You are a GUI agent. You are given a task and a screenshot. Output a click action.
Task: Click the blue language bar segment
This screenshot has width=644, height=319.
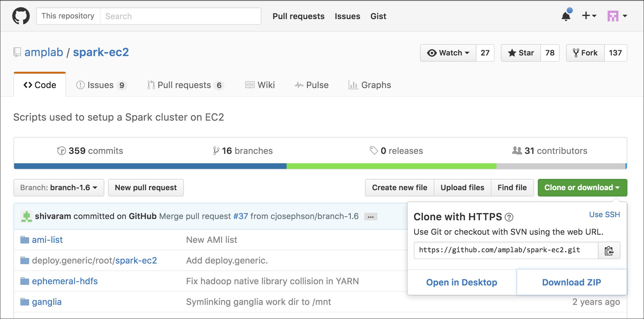coord(150,166)
